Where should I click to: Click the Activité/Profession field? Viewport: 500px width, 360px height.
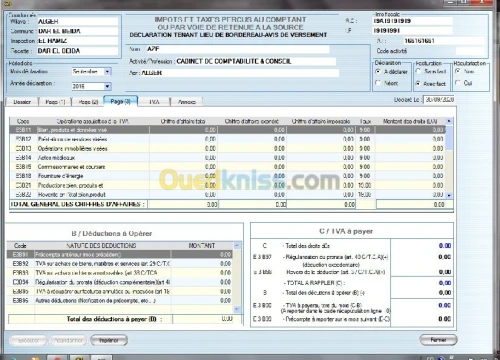pyautogui.click(x=255, y=61)
